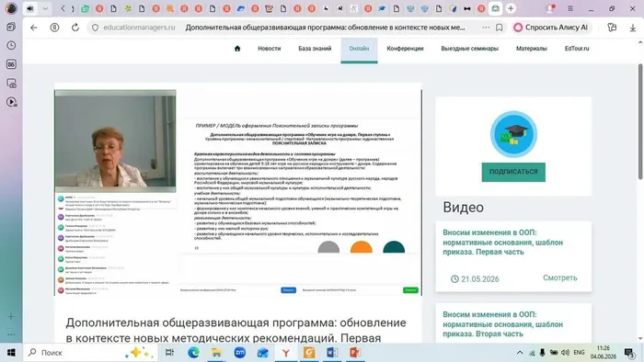Open video Вносим изменения в ООП. Первая часть
This screenshot has height=362, width=644.
(502, 243)
